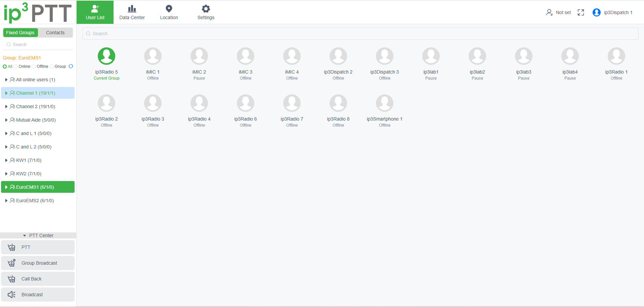
Task: Select ip3Radio 4 user avatar
Action: click(x=199, y=103)
